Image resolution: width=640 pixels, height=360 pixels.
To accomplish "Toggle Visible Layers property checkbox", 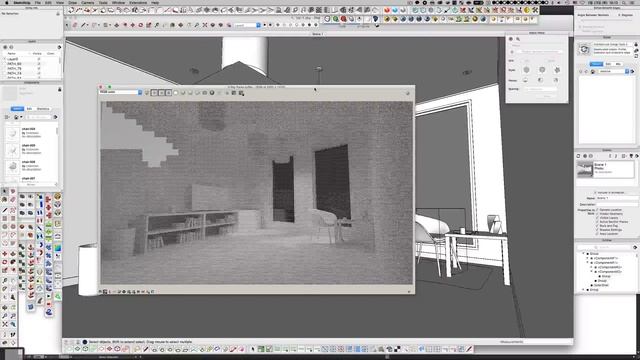I will [x=597, y=218].
